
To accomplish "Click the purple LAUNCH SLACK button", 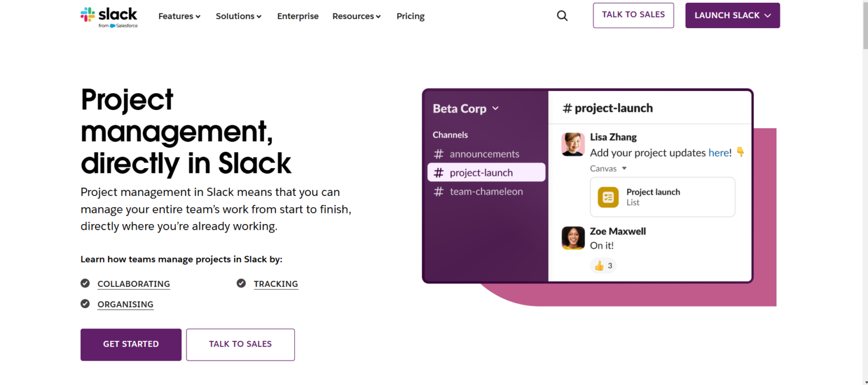I will point(732,15).
